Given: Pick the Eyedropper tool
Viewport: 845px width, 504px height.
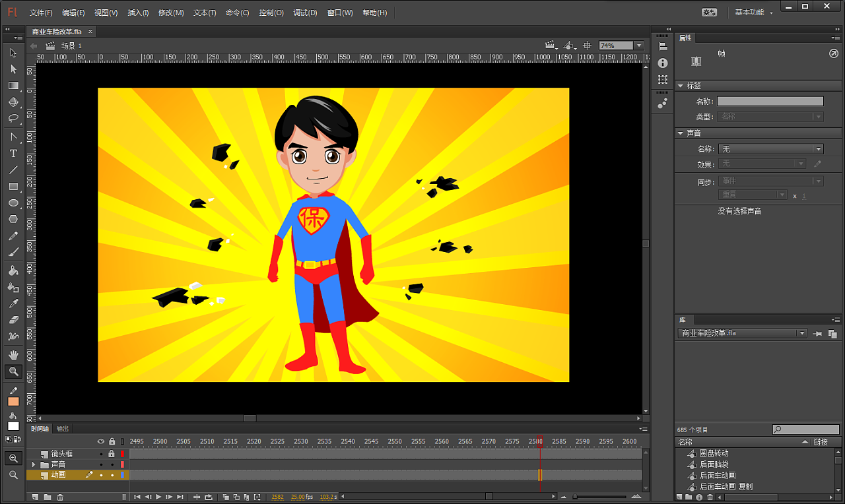Looking at the screenshot, I should pos(13,304).
